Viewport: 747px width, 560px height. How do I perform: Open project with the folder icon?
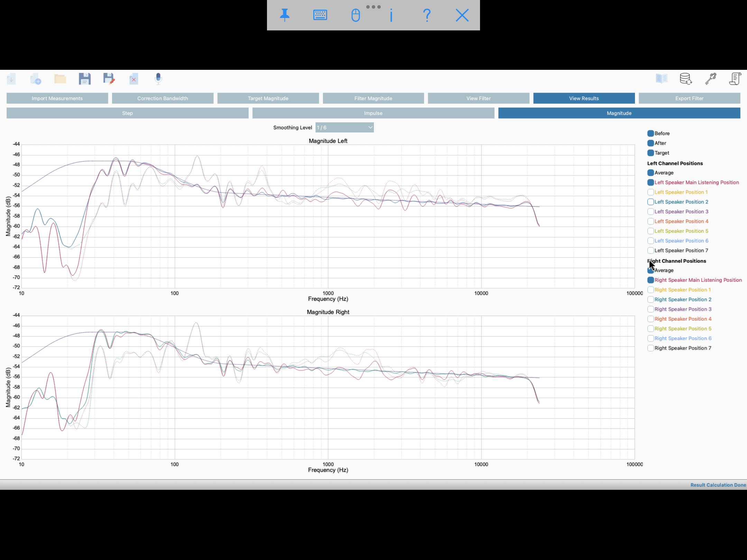click(x=60, y=79)
